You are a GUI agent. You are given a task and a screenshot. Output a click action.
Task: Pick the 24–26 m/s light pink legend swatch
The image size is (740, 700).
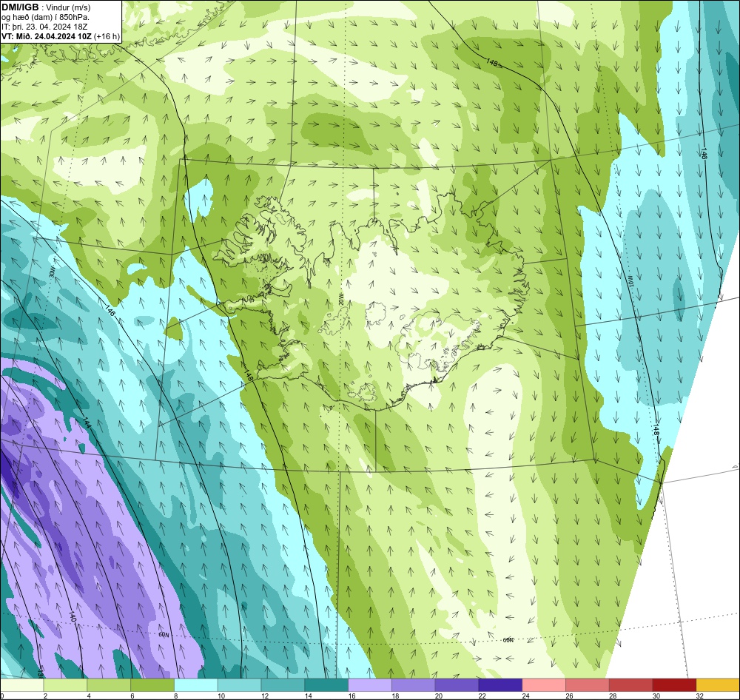pyautogui.click(x=544, y=684)
